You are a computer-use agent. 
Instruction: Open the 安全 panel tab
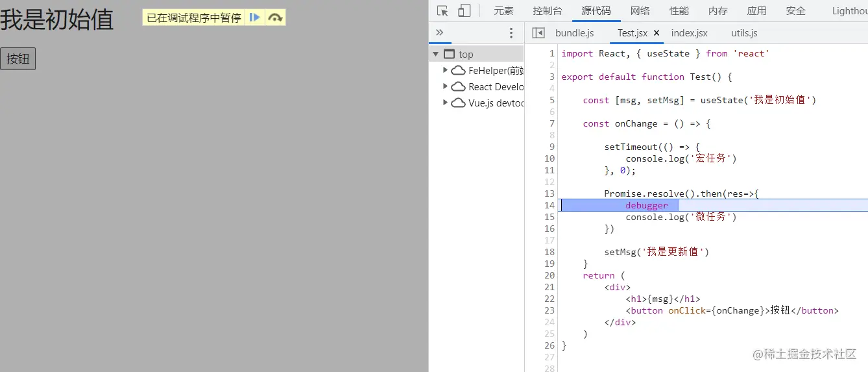pyautogui.click(x=795, y=10)
